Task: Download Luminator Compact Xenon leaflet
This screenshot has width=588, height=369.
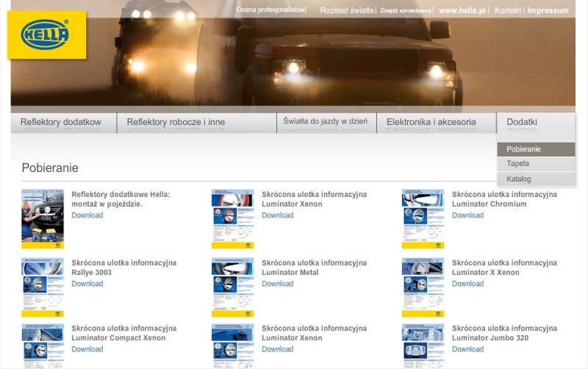Action: [87, 349]
